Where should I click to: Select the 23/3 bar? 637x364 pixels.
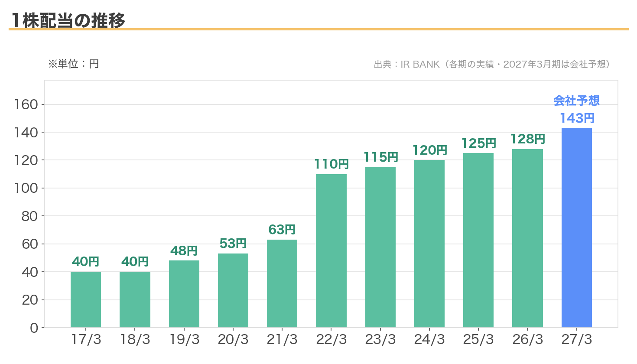tap(380, 247)
